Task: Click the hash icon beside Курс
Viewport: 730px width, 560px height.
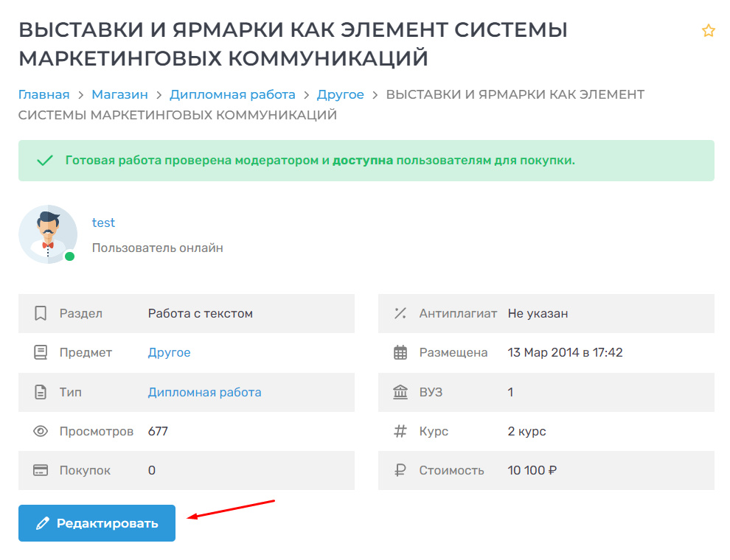Action: click(x=400, y=431)
